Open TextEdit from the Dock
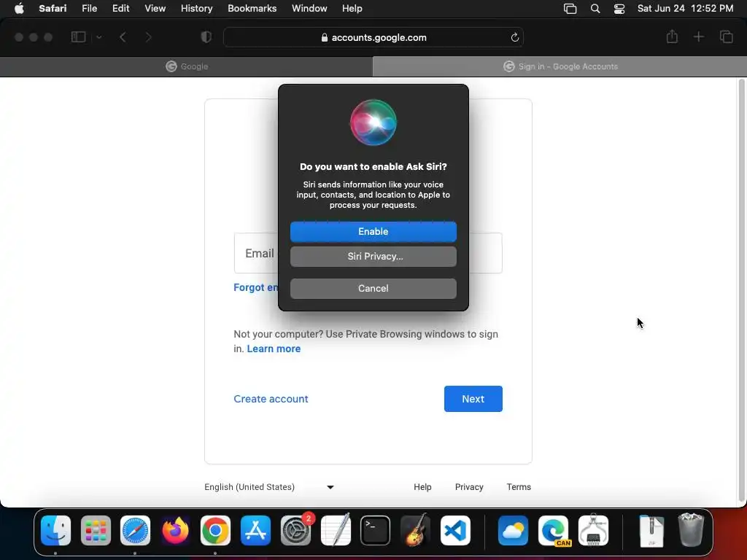The height and width of the screenshot is (560, 747). [x=336, y=530]
